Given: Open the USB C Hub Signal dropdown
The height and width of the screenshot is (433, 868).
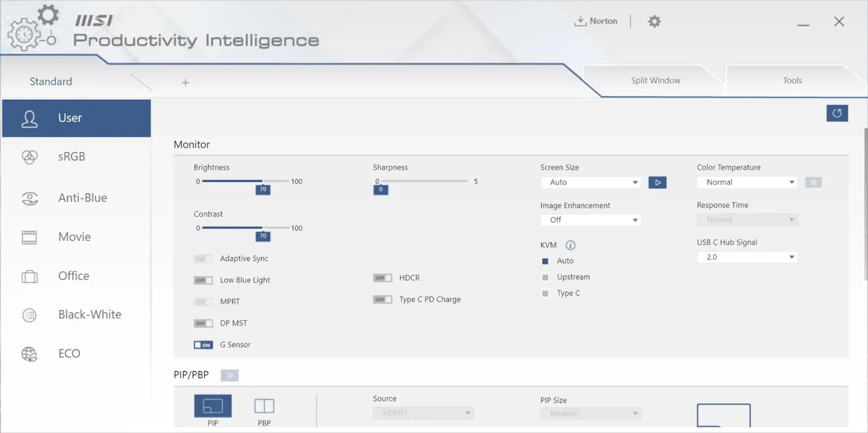Looking at the screenshot, I should point(747,257).
